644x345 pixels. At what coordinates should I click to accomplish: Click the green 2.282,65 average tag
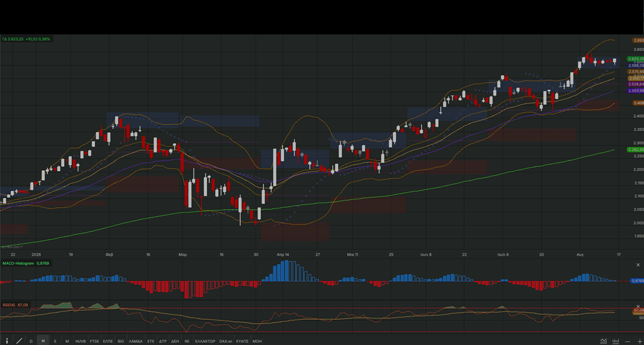point(636,150)
